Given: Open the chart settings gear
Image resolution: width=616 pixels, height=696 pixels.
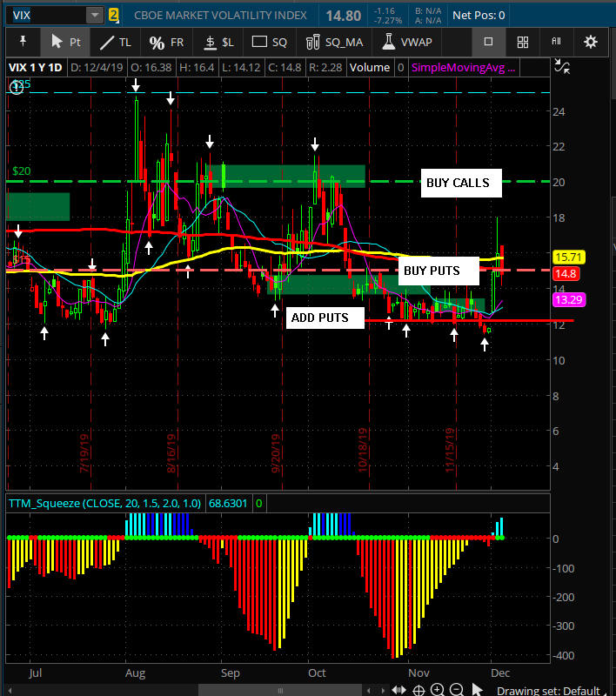Looking at the screenshot, I should [591, 42].
